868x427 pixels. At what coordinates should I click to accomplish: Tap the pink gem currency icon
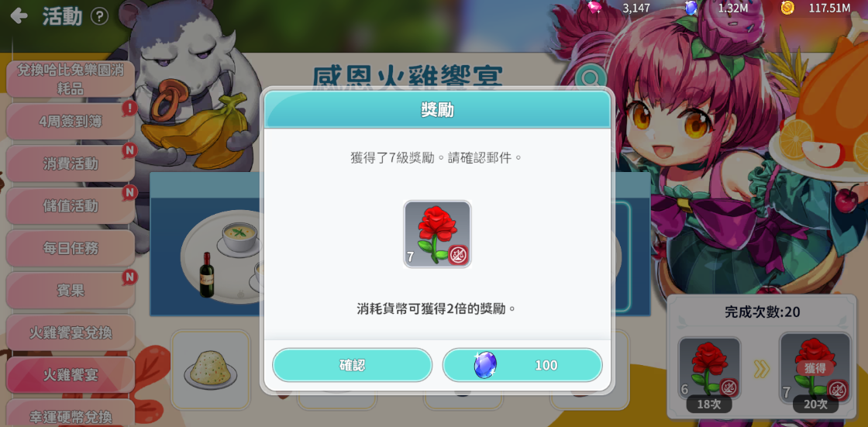coord(595,8)
